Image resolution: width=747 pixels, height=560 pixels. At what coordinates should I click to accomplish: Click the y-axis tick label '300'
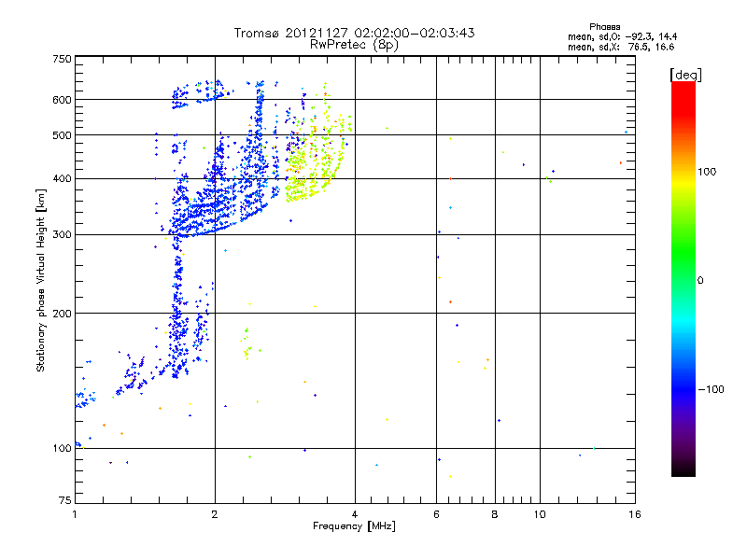pyautogui.click(x=62, y=235)
